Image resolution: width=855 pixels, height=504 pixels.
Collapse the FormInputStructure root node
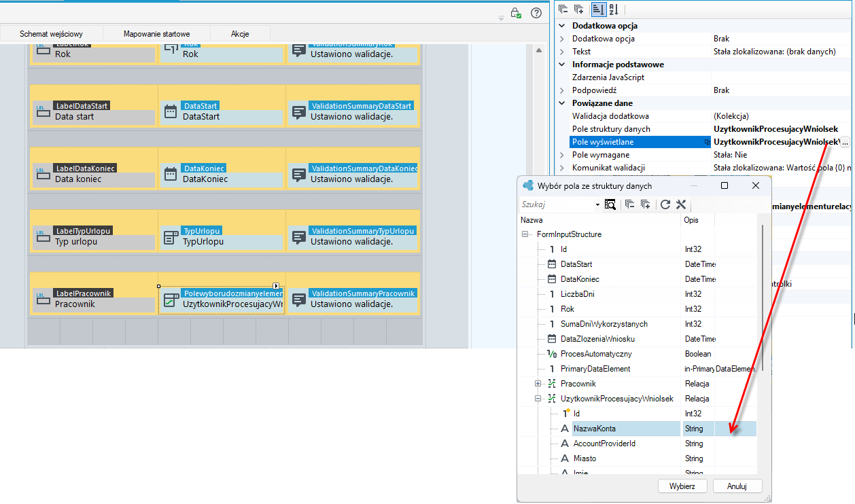[525, 234]
